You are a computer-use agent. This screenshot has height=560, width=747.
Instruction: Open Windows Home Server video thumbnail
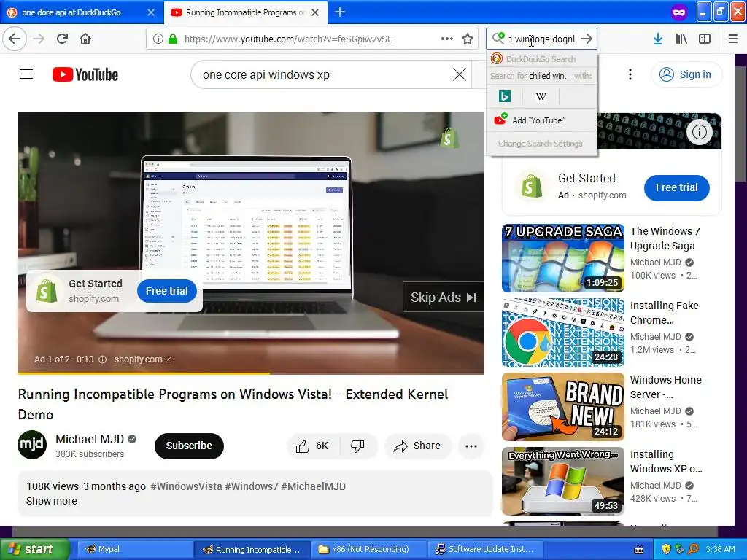coord(562,407)
